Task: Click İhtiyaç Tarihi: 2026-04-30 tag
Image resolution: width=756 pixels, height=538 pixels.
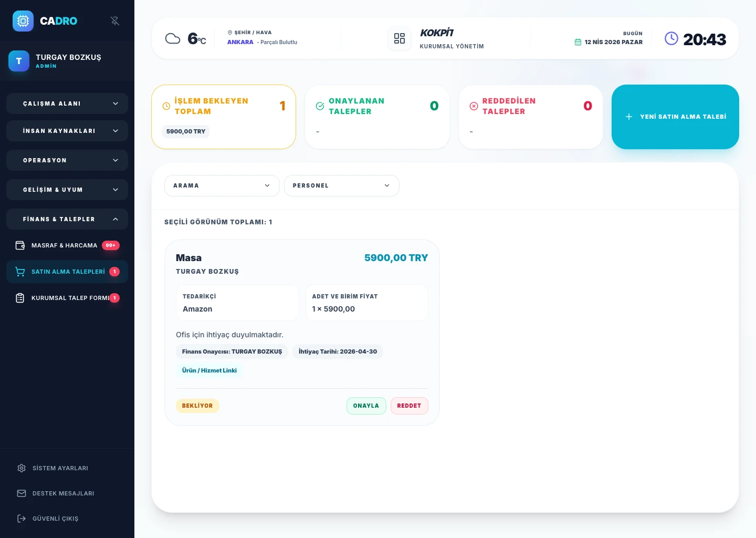Action: [338, 351]
